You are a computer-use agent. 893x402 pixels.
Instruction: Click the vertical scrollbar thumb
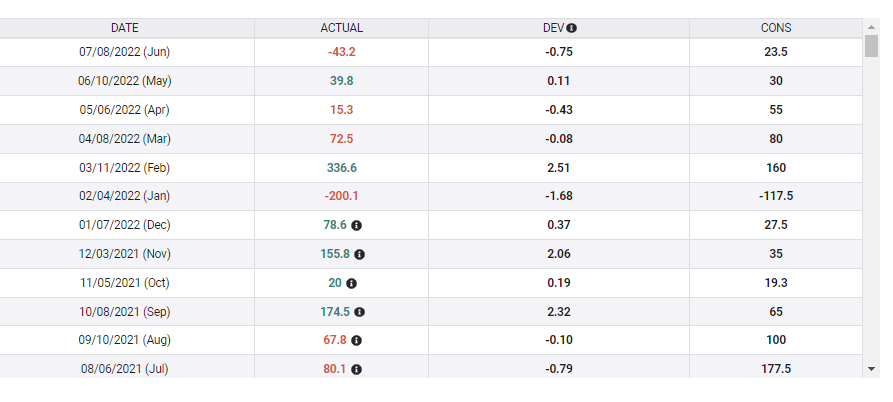pos(871,48)
